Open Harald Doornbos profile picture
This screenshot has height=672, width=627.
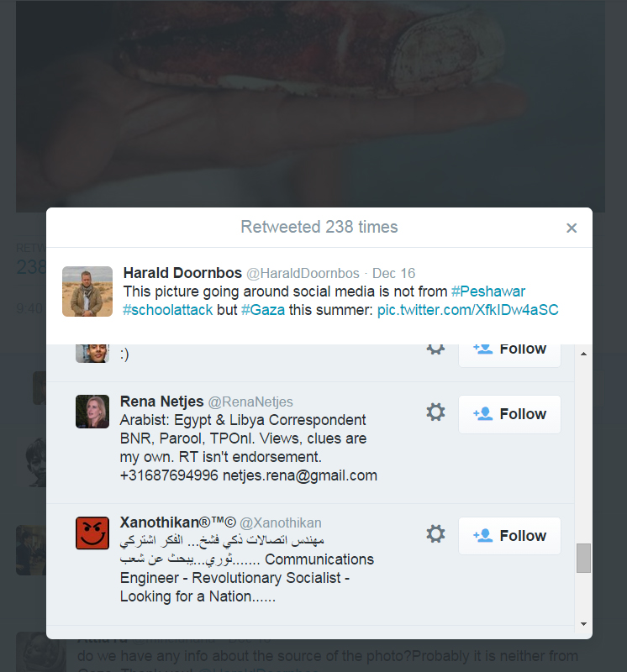point(87,291)
